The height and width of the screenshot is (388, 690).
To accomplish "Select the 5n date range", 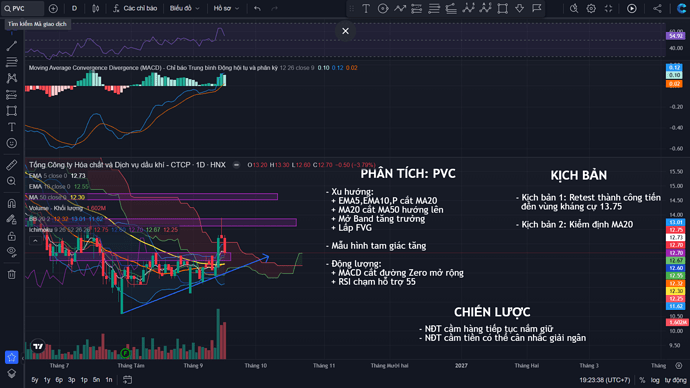I will pyautogui.click(x=96, y=380).
